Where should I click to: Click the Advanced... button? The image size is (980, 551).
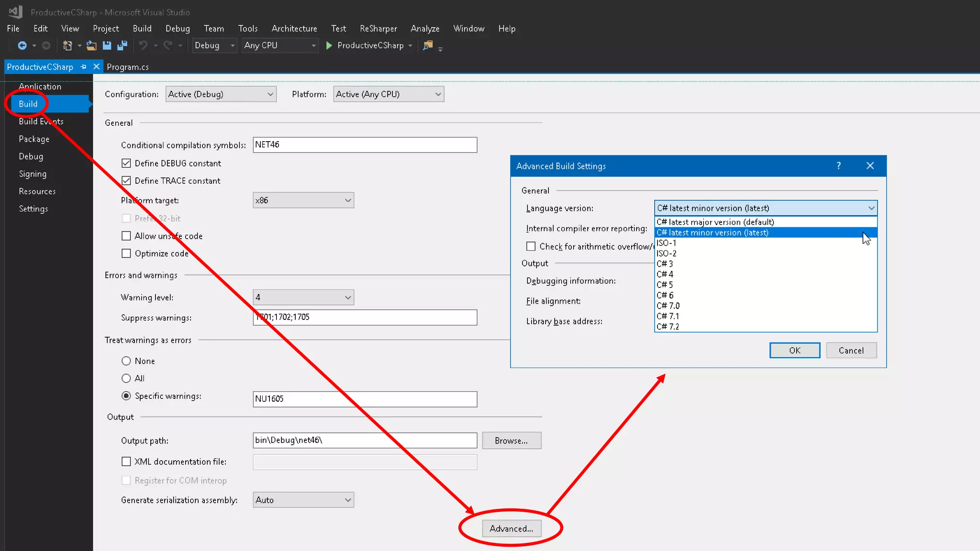tap(511, 529)
